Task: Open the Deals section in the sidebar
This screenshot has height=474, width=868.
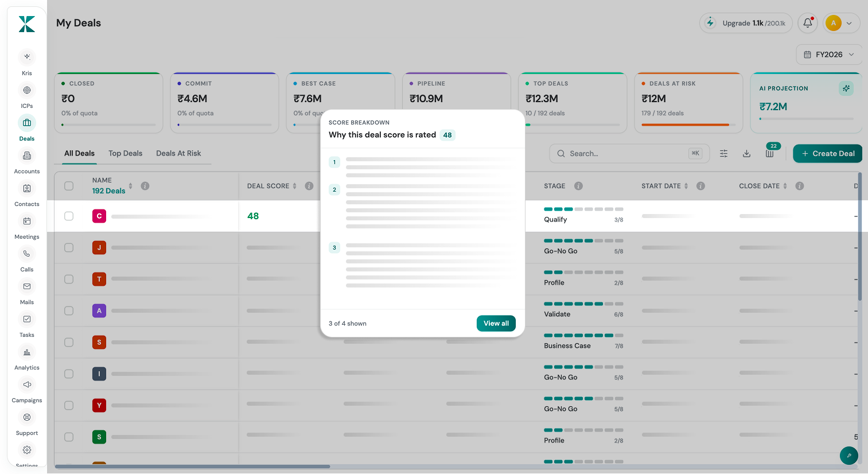Action: pyautogui.click(x=27, y=128)
